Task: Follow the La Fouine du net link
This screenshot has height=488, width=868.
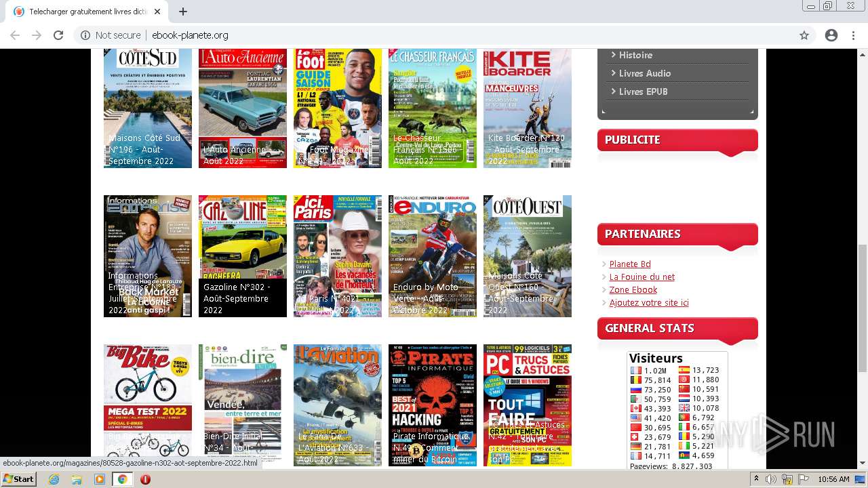Action: 642,277
